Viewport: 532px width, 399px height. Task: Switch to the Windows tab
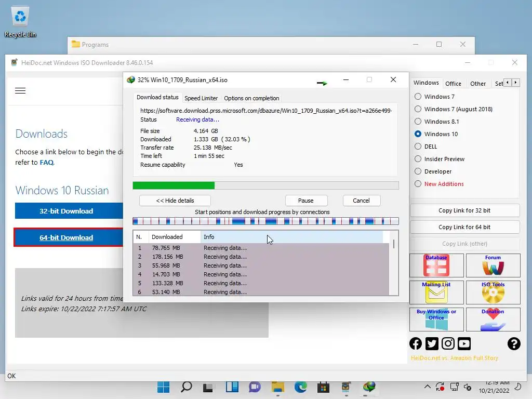click(426, 83)
